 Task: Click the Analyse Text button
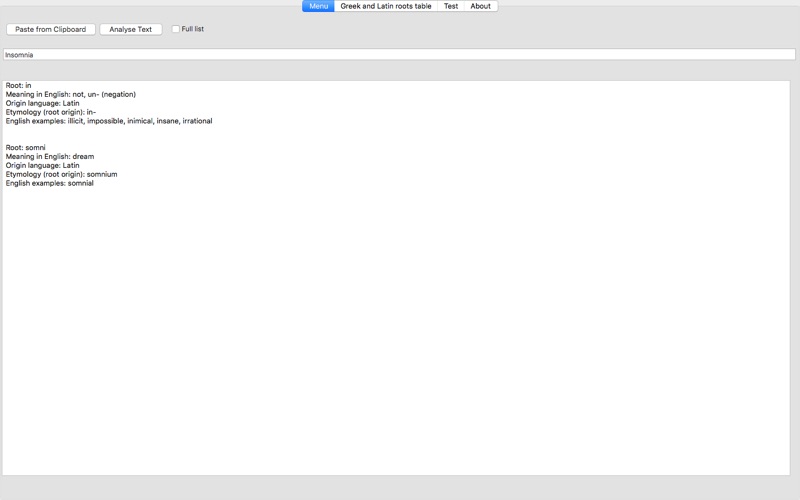pyautogui.click(x=131, y=29)
